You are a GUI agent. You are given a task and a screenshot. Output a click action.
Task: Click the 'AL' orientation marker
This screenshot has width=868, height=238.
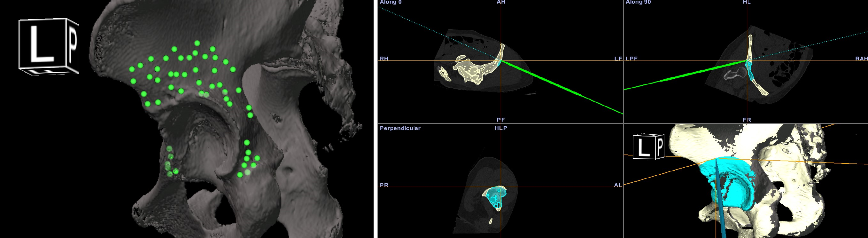(618, 185)
